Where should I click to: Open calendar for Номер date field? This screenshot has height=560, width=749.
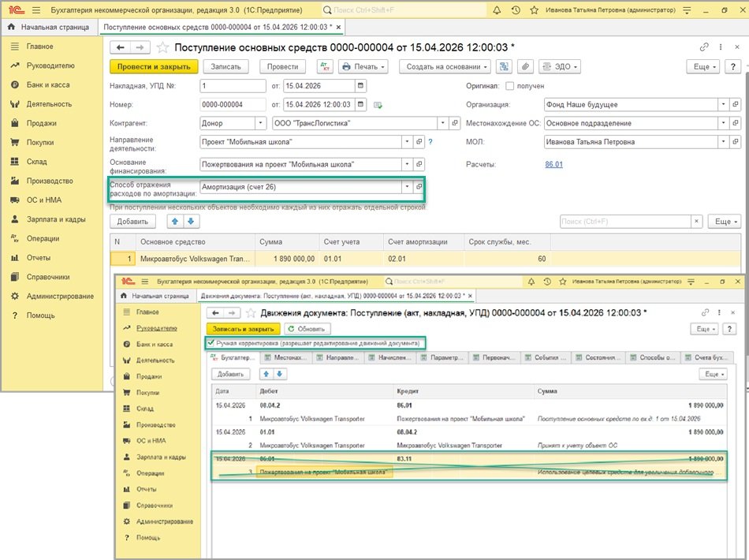click(360, 104)
